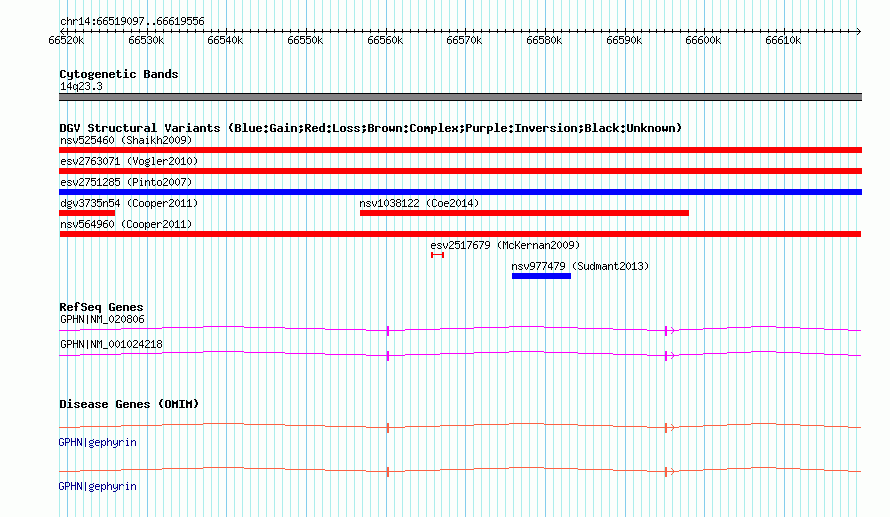Click the NM_020806 exon mark near 66595k

pyautogui.click(x=666, y=331)
